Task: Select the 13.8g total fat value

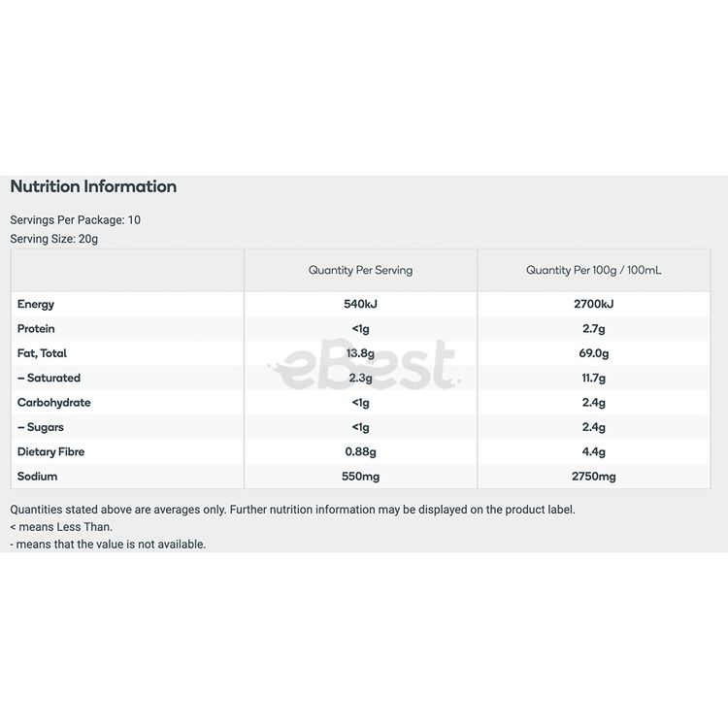Action: (x=360, y=353)
